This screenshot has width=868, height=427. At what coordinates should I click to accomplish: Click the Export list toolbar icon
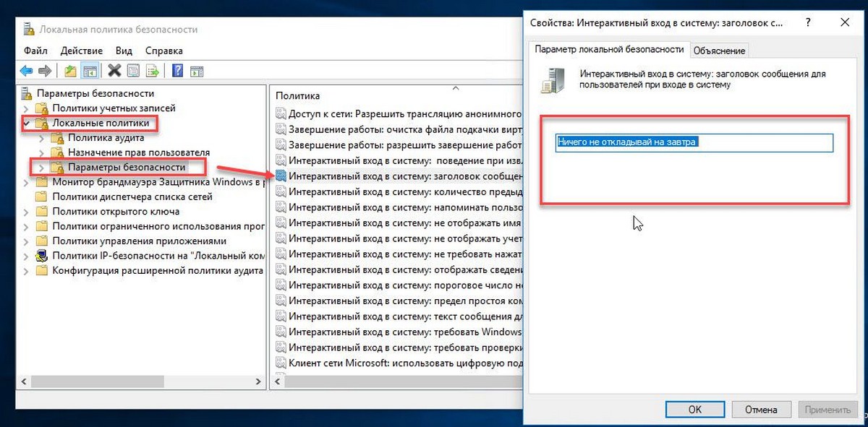(153, 71)
